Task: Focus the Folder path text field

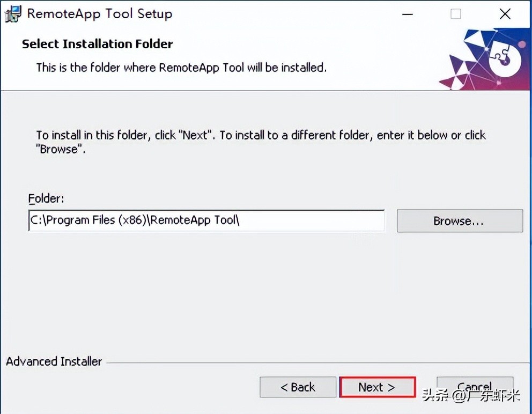Action: click(206, 220)
